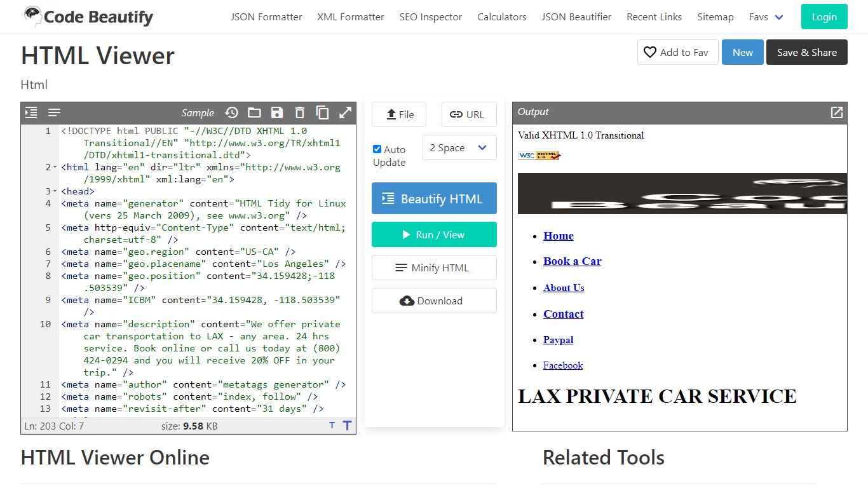Viewport: 868px width, 488px height.
Task: Open output in new window icon
Action: tap(837, 112)
